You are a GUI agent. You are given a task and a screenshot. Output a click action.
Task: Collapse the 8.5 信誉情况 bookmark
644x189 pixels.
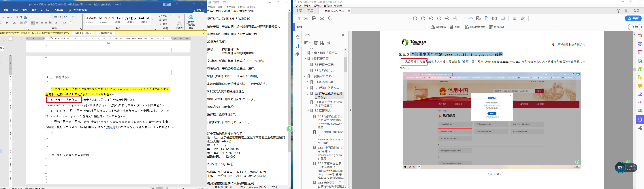pos(308,110)
